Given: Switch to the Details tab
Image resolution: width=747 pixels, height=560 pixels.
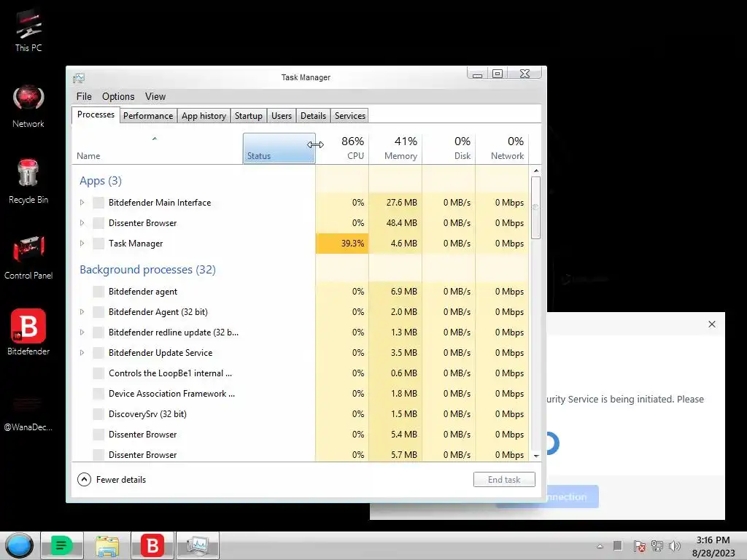Looking at the screenshot, I should click(x=314, y=116).
